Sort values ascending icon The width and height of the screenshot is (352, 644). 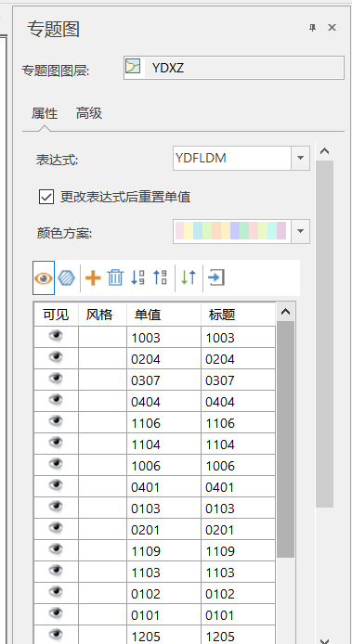click(x=160, y=278)
